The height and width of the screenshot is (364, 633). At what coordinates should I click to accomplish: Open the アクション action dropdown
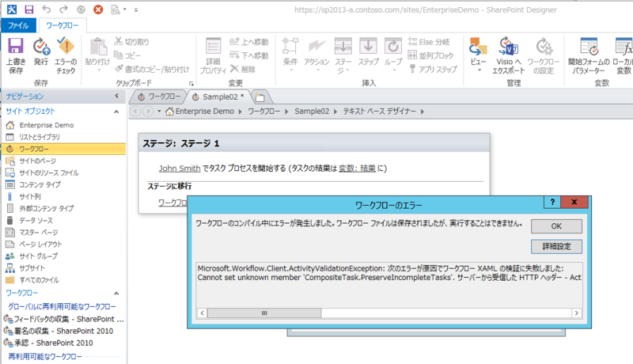(x=317, y=55)
